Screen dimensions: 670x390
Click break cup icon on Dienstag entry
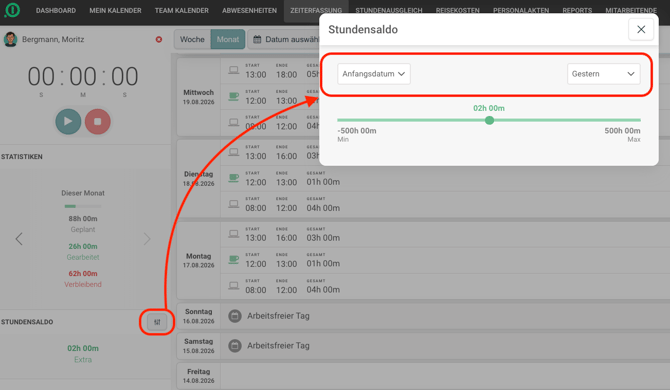click(x=233, y=178)
